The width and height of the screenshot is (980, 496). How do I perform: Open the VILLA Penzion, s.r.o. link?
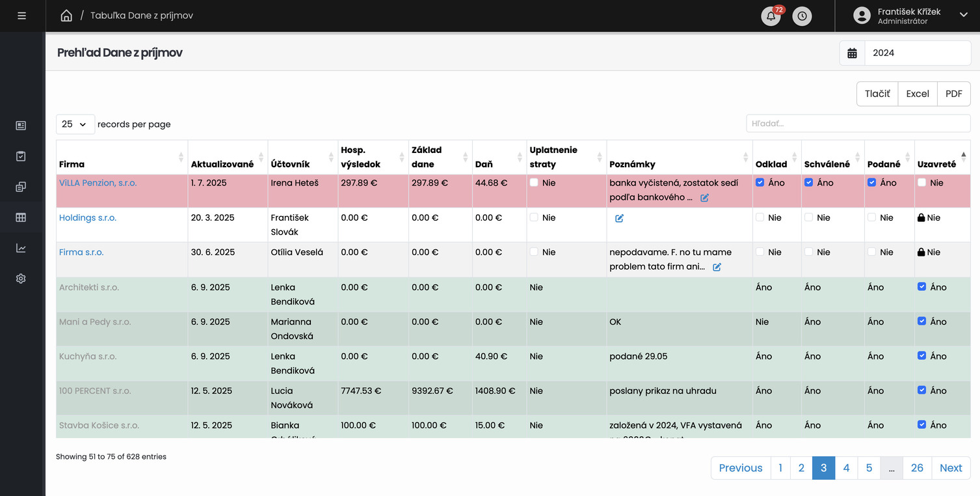pyautogui.click(x=98, y=183)
